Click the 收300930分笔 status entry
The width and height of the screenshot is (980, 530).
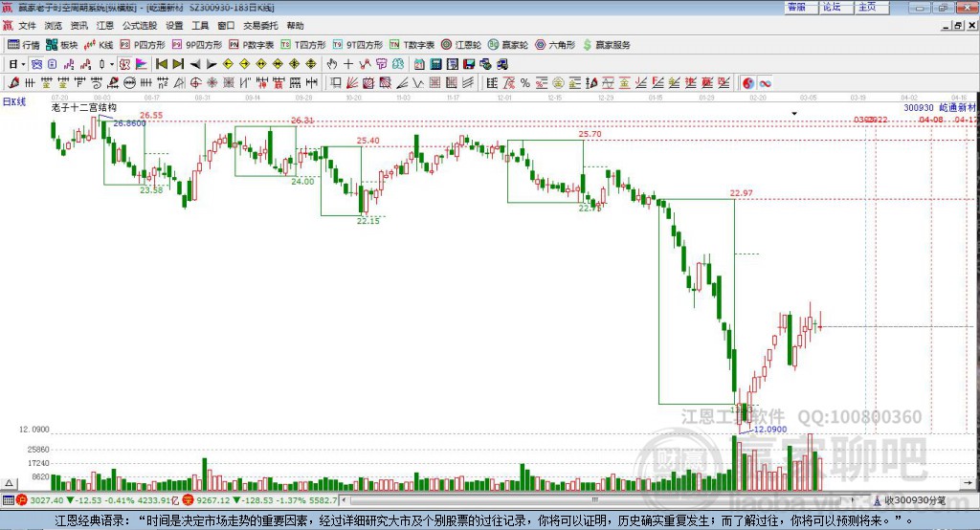pyautogui.click(x=910, y=500)
